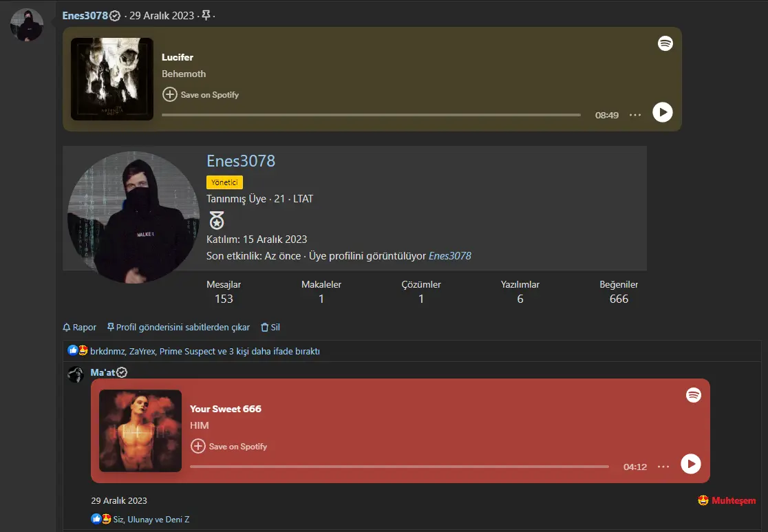Click the plus icon to save Lucifer

pos(169,94)
